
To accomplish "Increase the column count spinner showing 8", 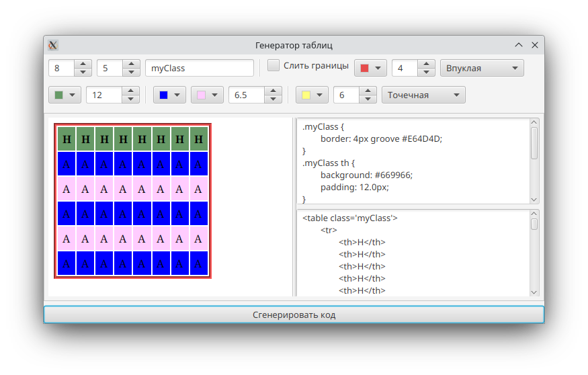I will point(83,65).
